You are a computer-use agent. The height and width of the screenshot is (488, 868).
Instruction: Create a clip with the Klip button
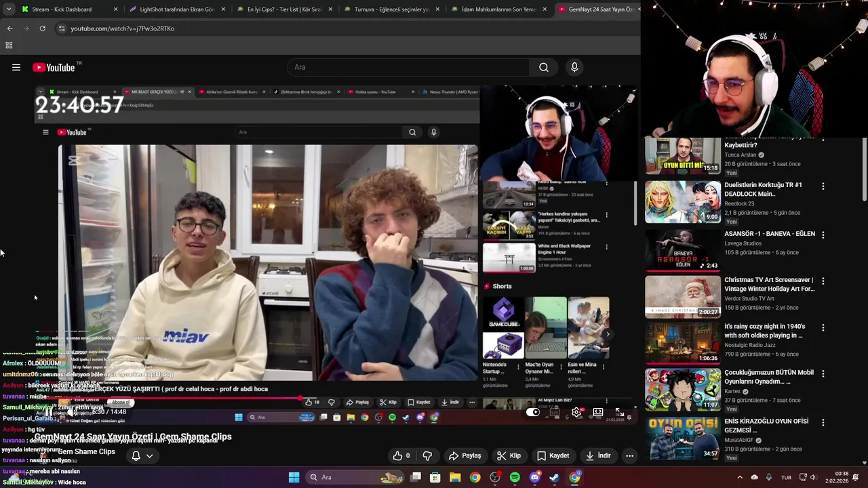pyautogui.click(x=509, y=455)
